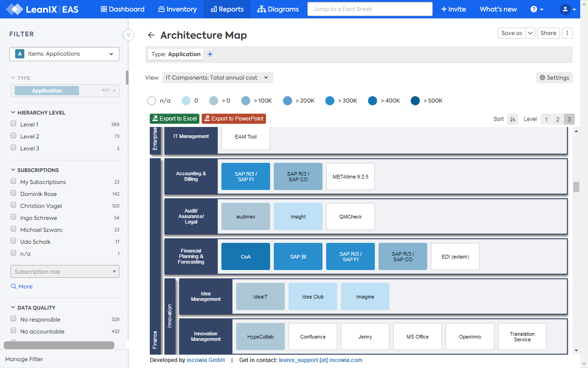Open the help question-mark menu
Viewport: 588px width, 368px height.
pyautogui.click(x=537, y=9)
